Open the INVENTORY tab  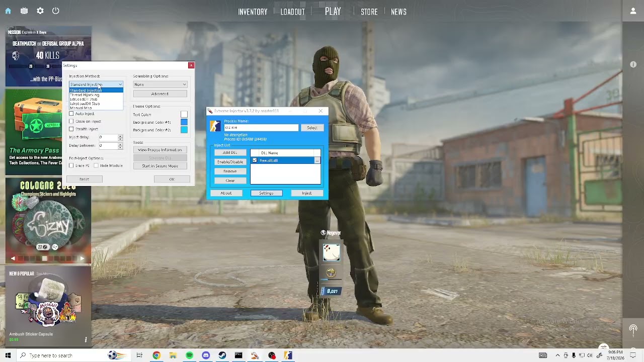(x=253, y=12)
